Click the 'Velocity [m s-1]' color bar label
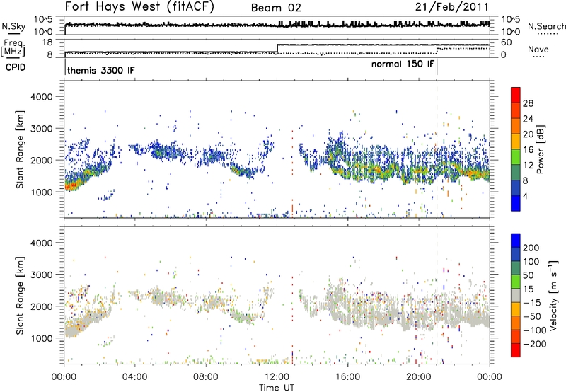 (x=553, y=295)
